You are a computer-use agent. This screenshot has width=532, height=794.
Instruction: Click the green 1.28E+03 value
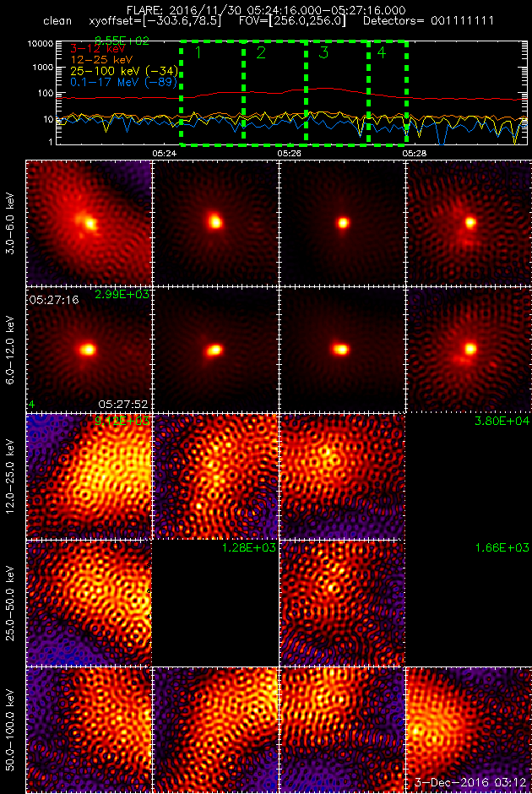click(248, 547)
